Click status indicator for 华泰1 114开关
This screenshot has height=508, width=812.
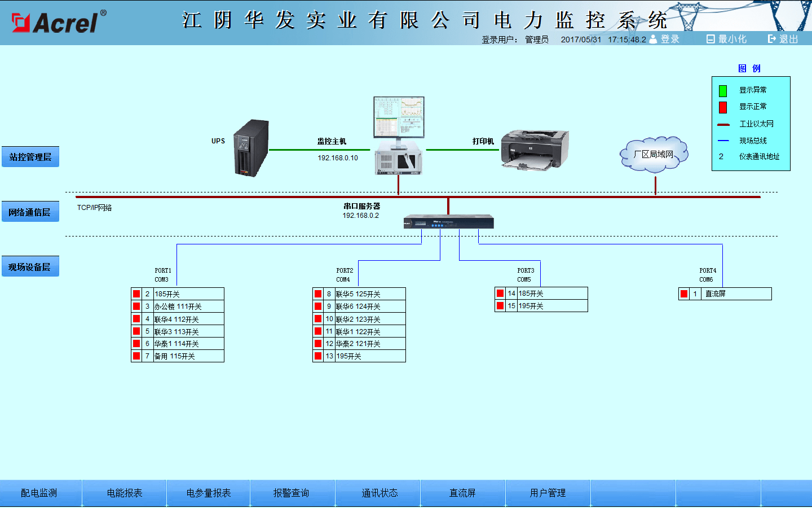(136, 343)
